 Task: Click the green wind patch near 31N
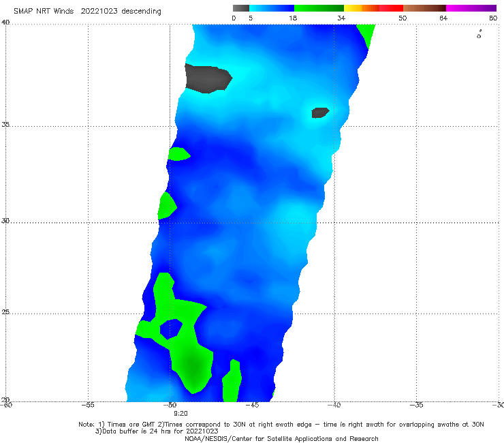click(x=166, y=206)
